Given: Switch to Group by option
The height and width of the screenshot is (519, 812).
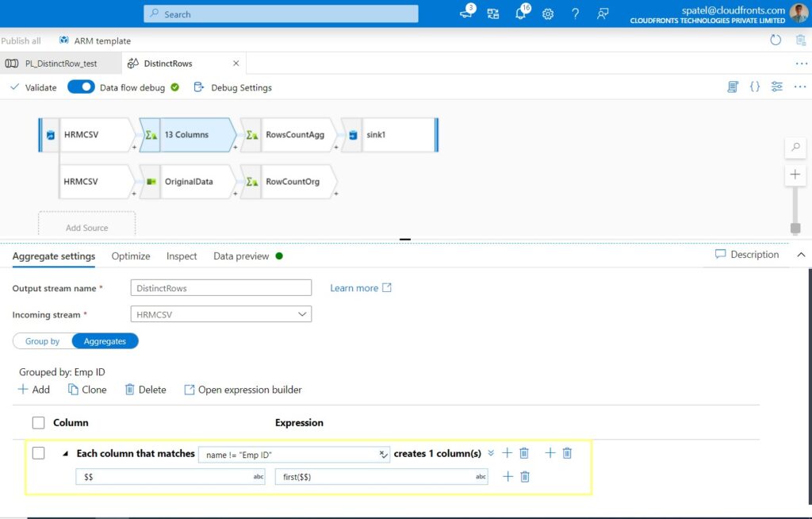Looking at the screenshot, I should pyautogui.click(x=43, y=341).
